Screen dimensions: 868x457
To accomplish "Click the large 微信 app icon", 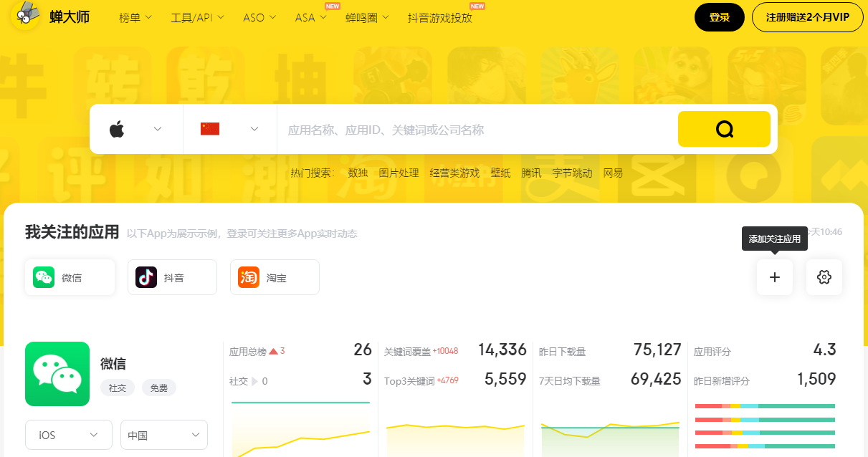I will [57, 374].
